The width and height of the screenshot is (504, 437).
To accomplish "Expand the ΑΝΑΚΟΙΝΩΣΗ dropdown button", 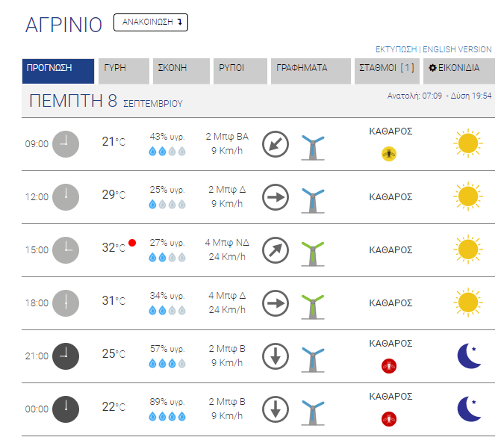I will [x=151, y=22].
